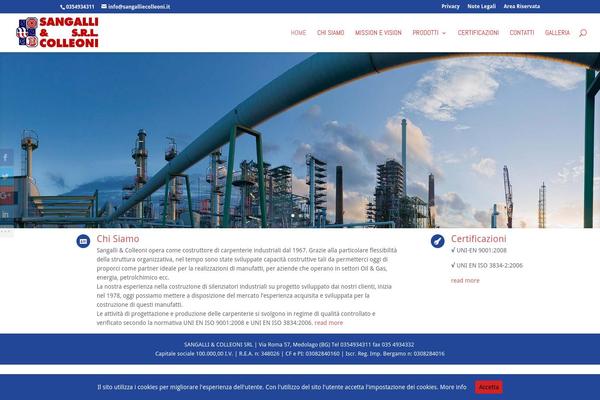Image resolution: width=600 pixels, height=400 pixels.
Task: Click the phone number 0354934311
Action: click(78, 7)
